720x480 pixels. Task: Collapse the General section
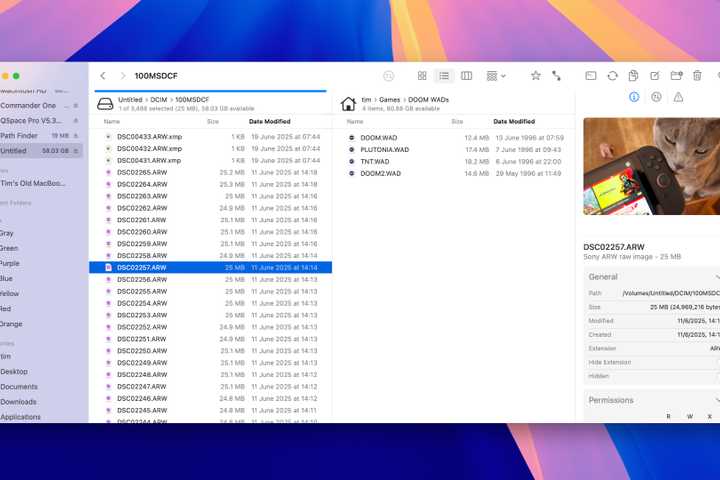(x=717, y=277)
